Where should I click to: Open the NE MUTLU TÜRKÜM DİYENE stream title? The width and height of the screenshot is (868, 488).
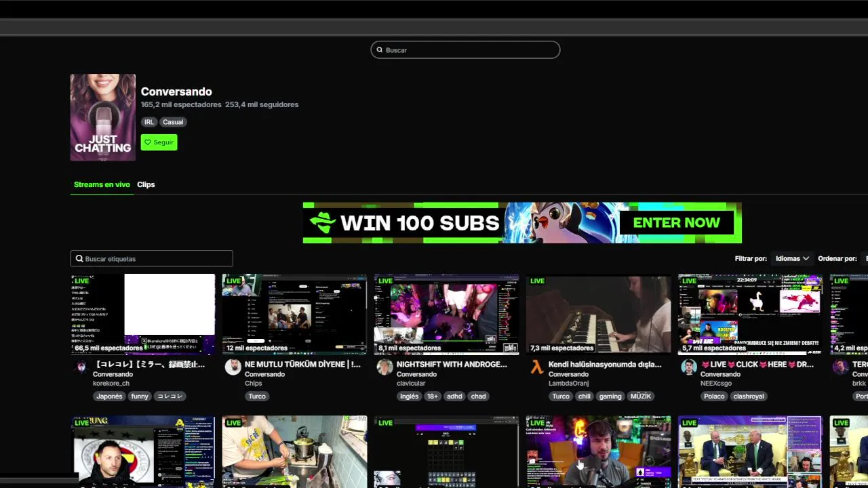302,364
